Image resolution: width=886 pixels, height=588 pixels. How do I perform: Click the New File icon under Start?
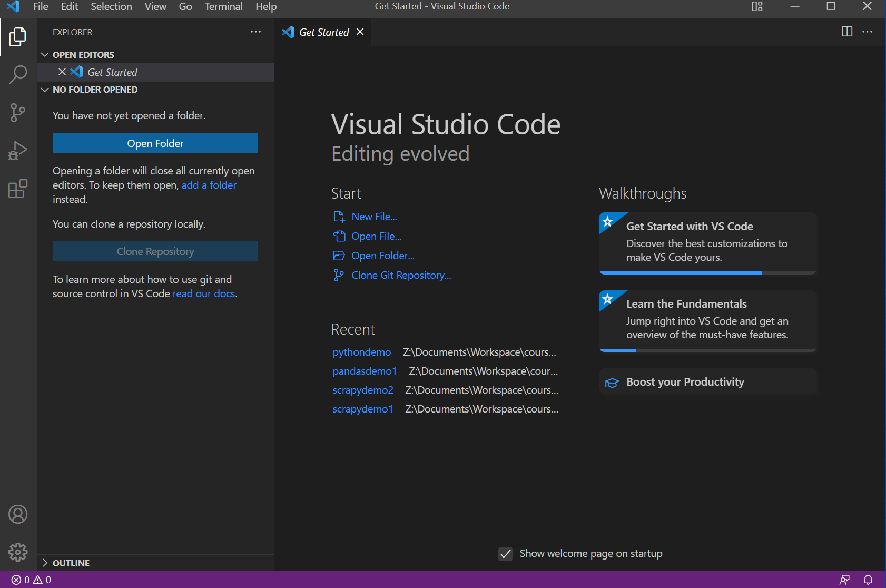(339, 217)
